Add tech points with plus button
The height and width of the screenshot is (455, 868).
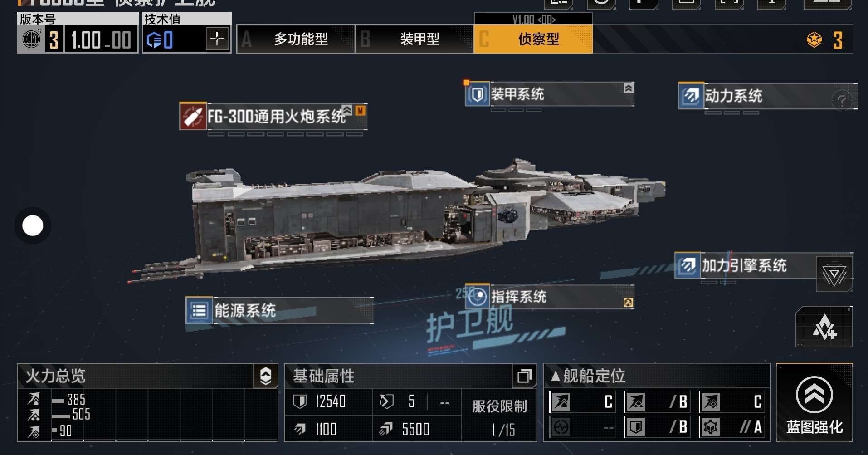click(217, 39)
